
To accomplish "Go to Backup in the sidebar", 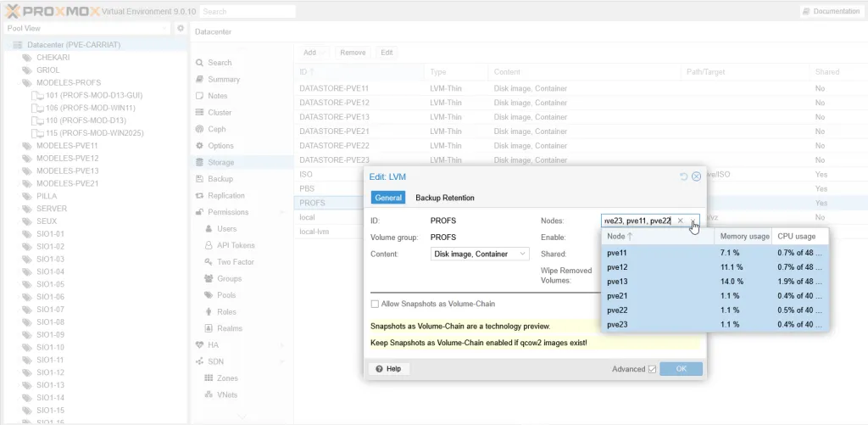I will (220, 179).
